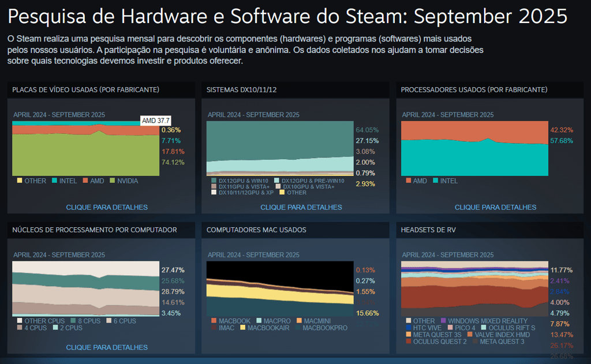
Task: Click the 15.66% value in Mac chart
Action: coord(367,313)
